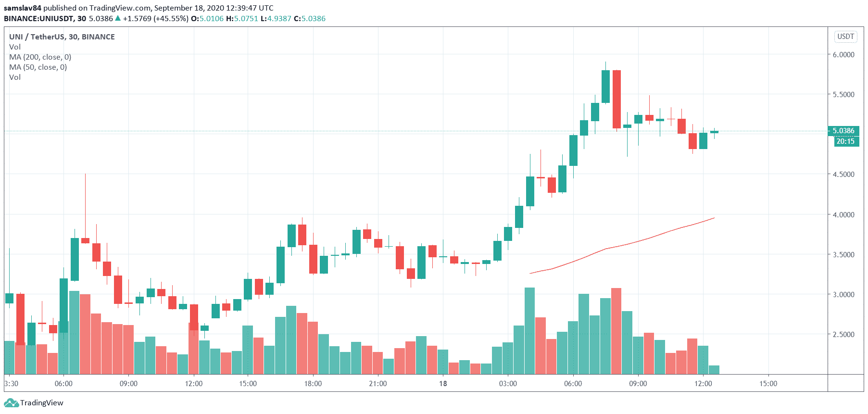The image size is (868, 414).
Task: Click the 6.0000 price axis label
Action: click(843, 55)
